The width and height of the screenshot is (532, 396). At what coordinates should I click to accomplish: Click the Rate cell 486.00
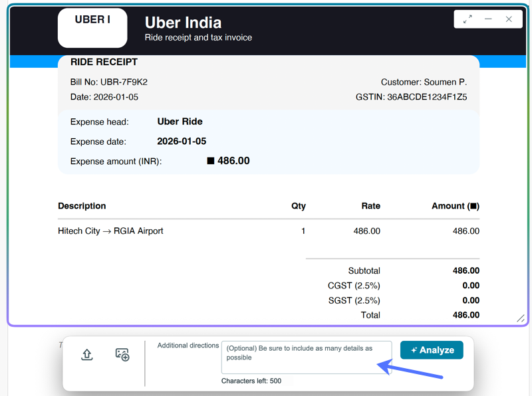pyautogui.click(x=367, y=231)
